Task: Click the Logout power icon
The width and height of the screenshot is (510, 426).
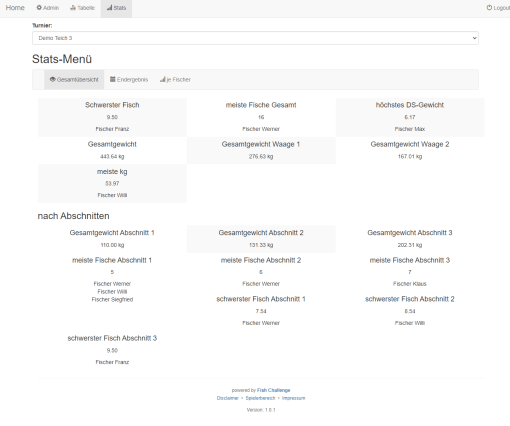Action: [489, 7]
